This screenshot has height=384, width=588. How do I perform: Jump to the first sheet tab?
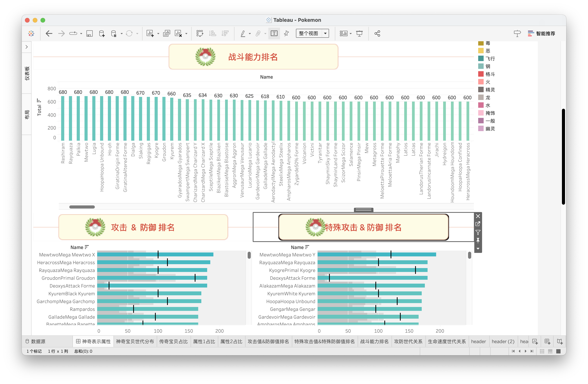coord(513,351)
